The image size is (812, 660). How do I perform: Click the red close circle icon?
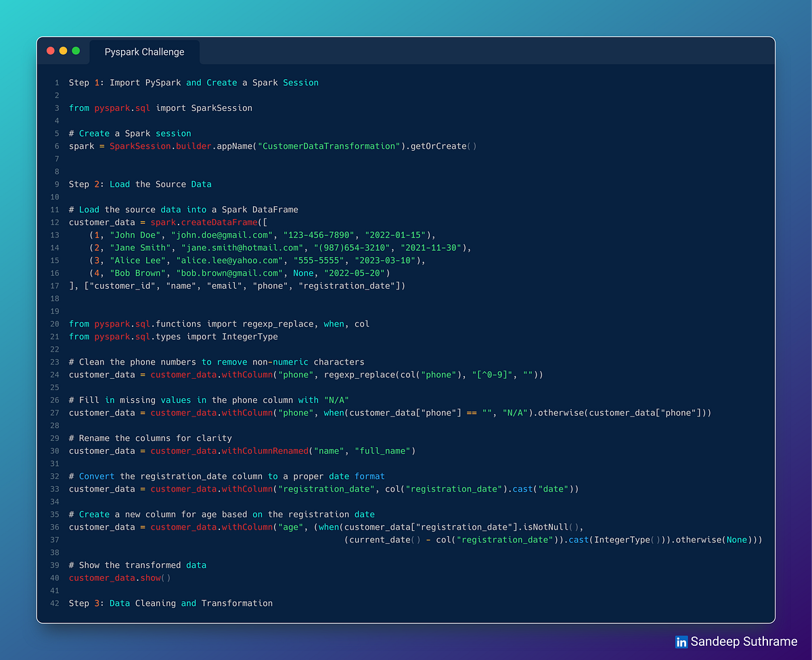tap(50, 50)
